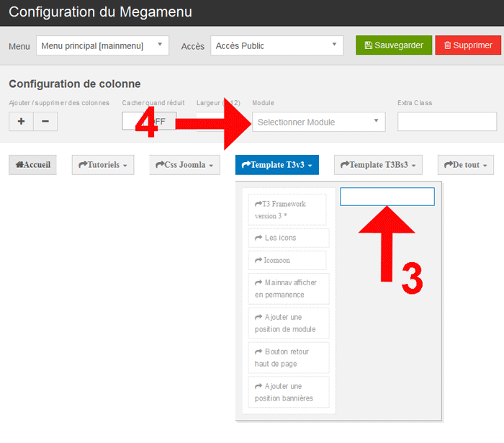Select the empty column box in submenu
This screenshot has width=504, height=443.
coord(387,197)
